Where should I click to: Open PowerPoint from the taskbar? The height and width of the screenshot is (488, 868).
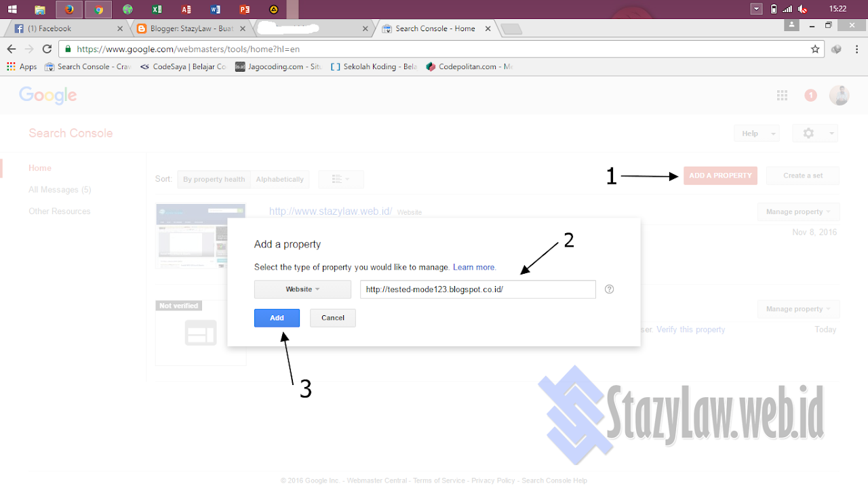(244, 9)
